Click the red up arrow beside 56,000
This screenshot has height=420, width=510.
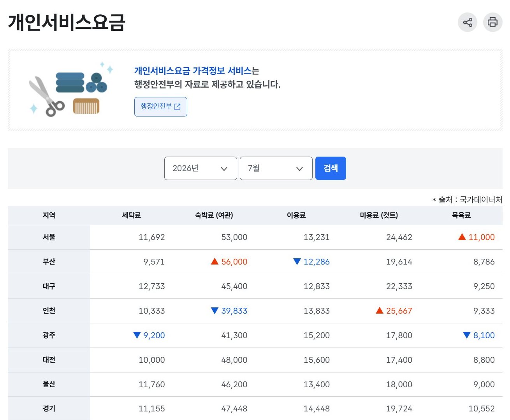[x=215, y=261]
